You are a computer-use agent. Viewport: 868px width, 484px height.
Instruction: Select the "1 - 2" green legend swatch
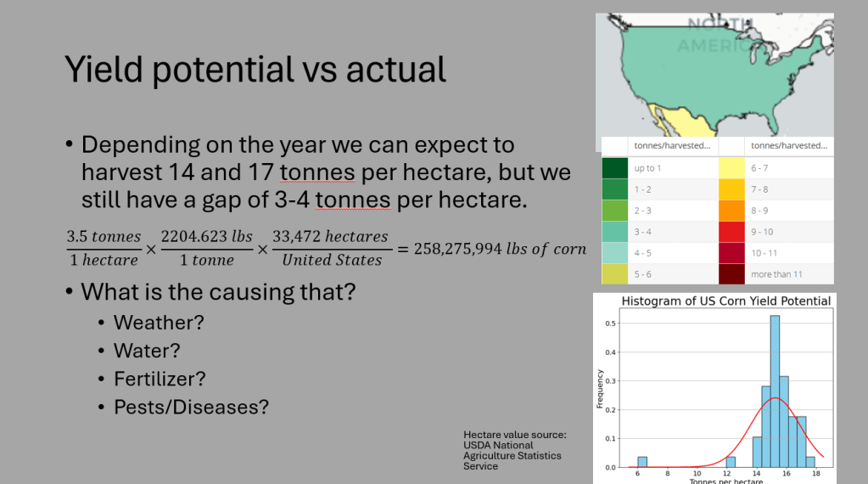click(614, 189)
